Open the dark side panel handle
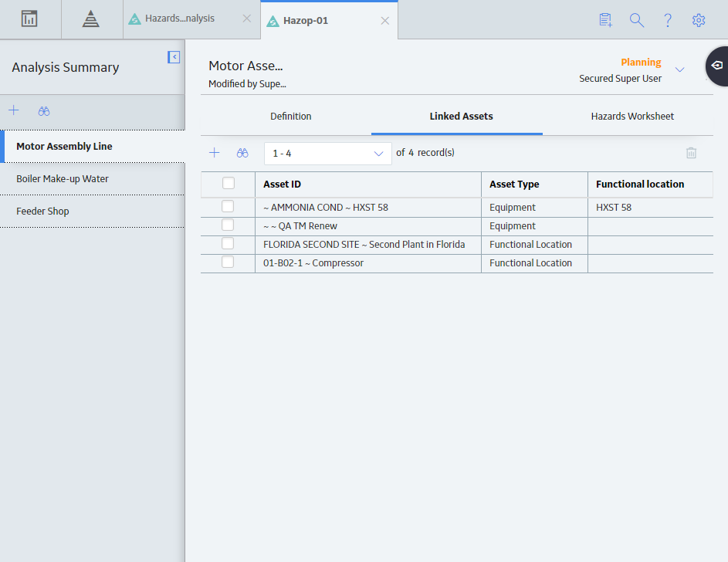728x562 pixels. 717,66
